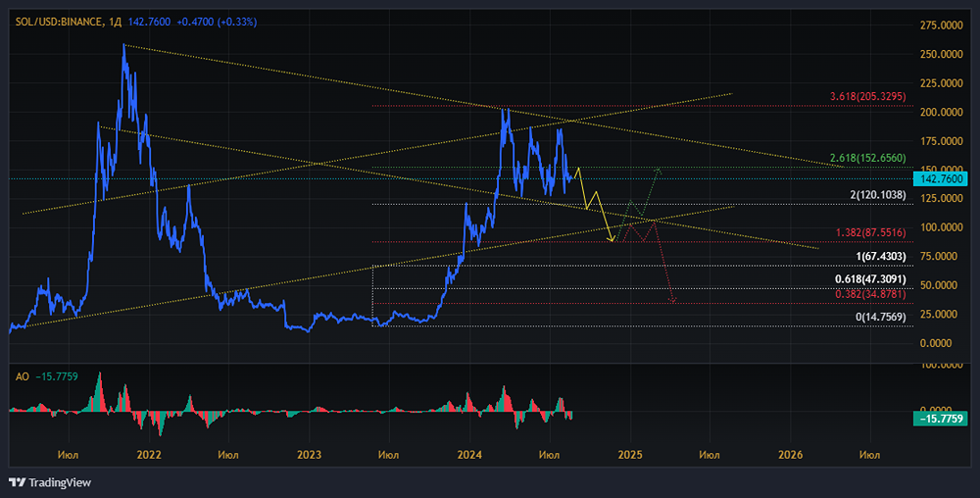
Task: Open the SOL/USD:BINANCE symbol title
Action: [59, 22]
